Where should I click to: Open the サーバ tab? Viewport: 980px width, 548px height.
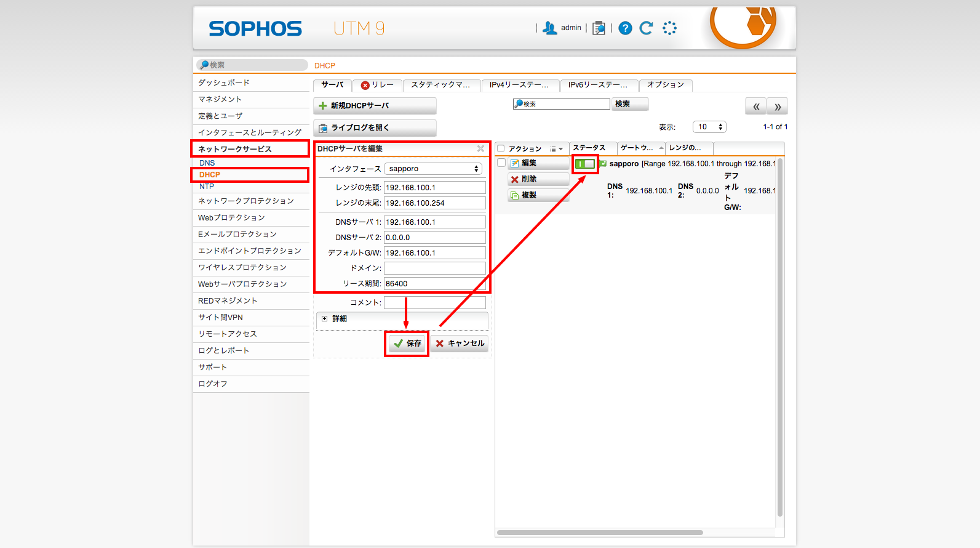coord(332,85)
